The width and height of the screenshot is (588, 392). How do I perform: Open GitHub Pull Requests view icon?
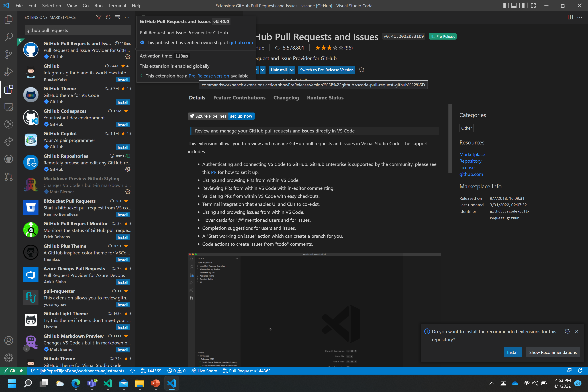tap(9, 177)
